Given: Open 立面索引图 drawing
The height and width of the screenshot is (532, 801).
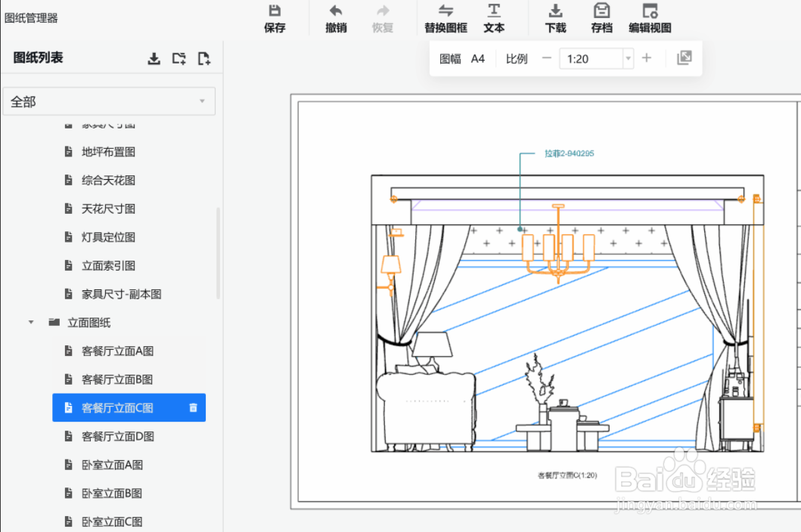Looking at the screenshot, I should point(108,265).
